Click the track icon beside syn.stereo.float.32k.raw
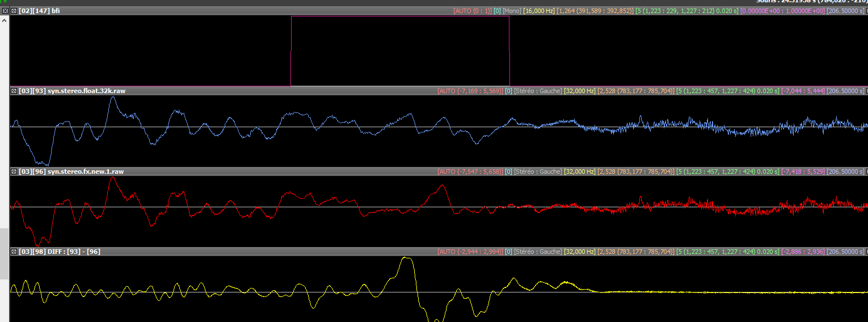The image size is (868, 322). pos(14,91)
